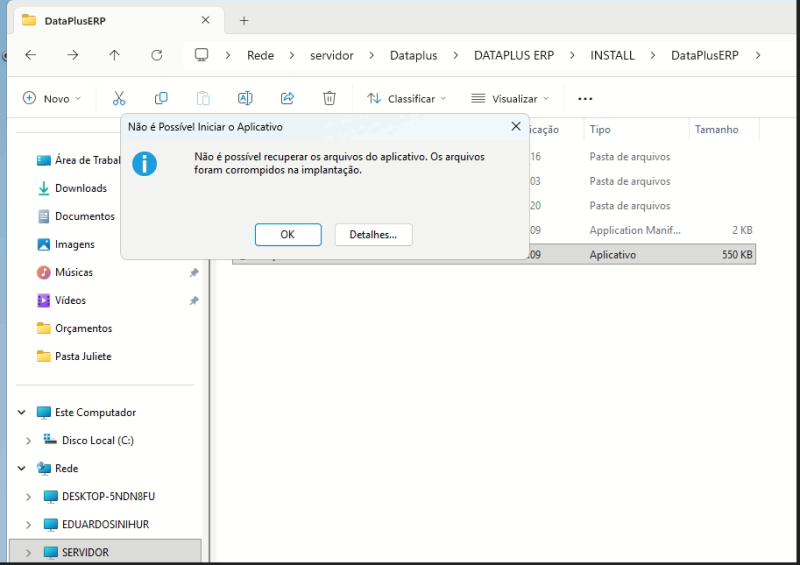Open the Classificar sort dropdown
The width and height of the screenshot is (800, 565).
407,98
